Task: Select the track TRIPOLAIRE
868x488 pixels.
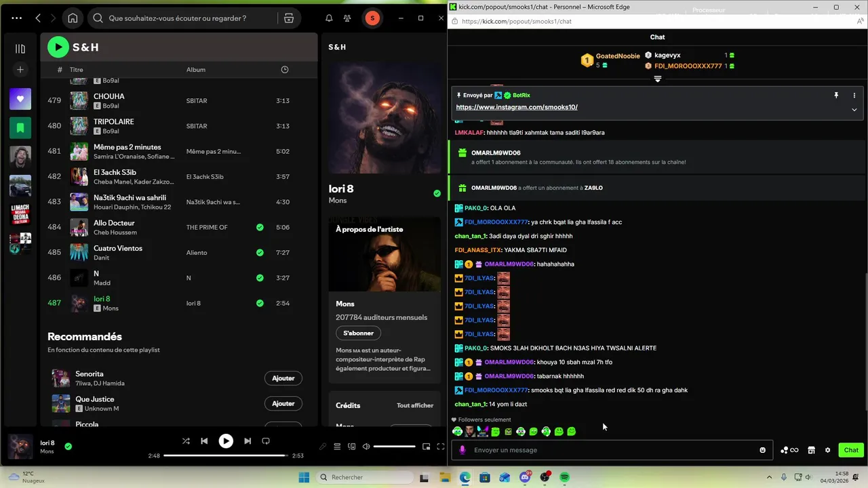Action: 113,121
